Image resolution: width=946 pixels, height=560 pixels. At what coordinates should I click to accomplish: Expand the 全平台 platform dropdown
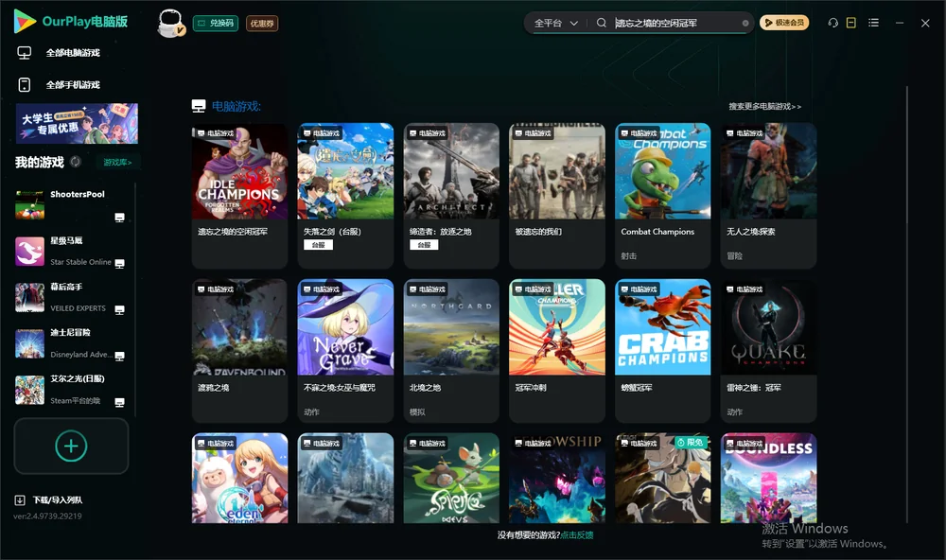[x=555, y=23]
